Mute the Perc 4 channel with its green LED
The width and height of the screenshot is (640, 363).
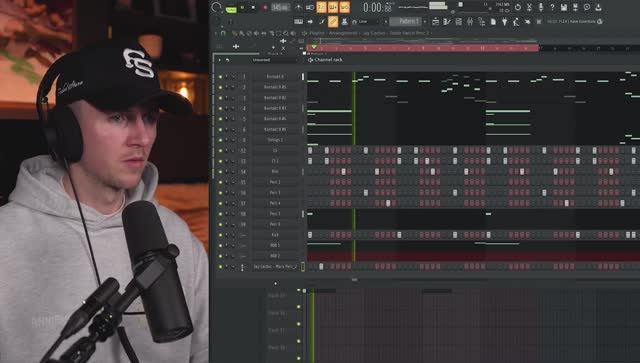220,203
